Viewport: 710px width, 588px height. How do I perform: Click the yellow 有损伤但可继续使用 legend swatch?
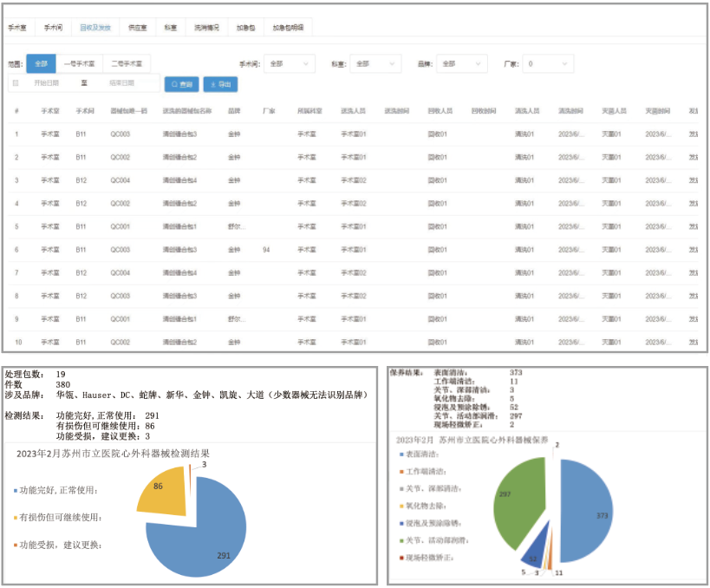tap(15, 518)
